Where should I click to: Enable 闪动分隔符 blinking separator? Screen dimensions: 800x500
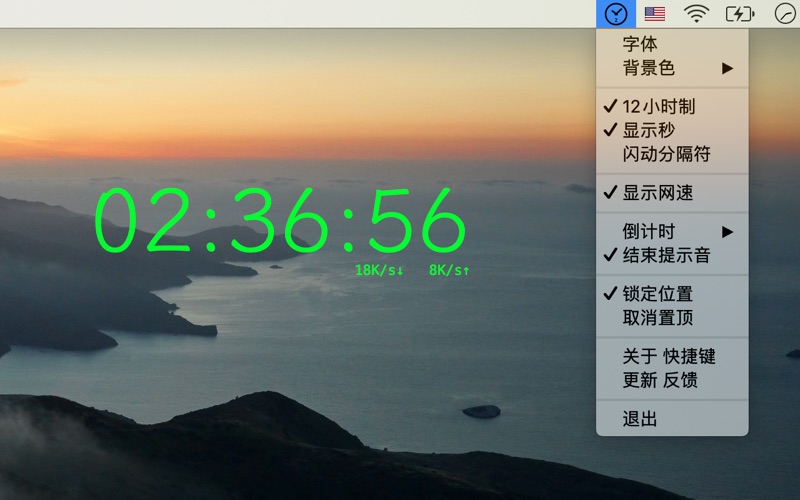[672, 154]
